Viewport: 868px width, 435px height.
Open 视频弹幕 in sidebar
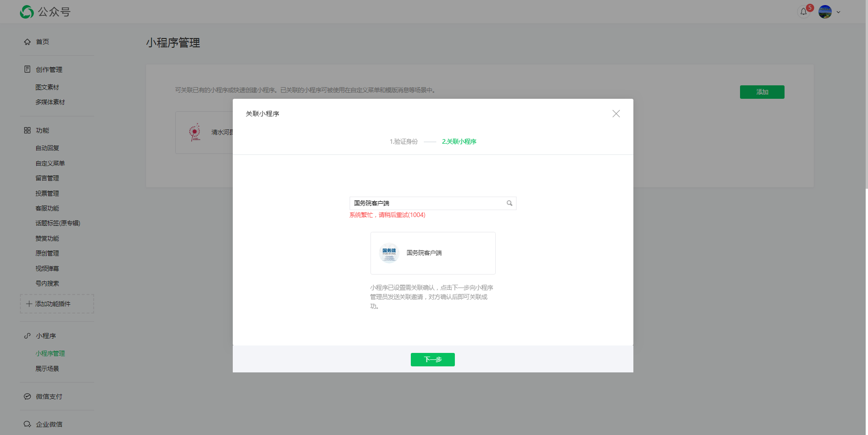pos(47,269)
